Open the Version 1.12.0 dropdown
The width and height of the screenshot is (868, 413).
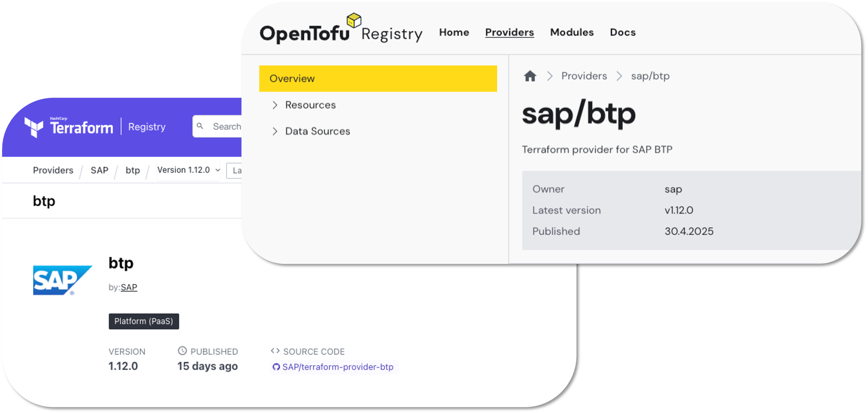[x=188, y=170]
